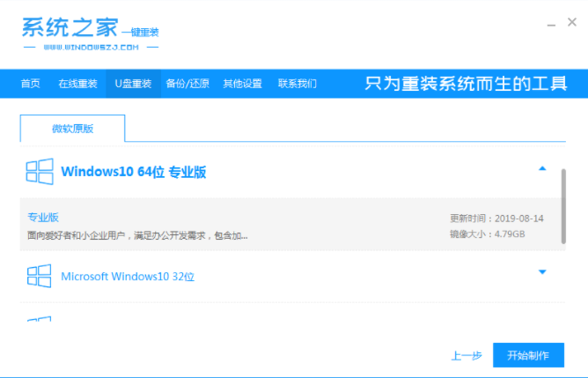
Task: Click the Windows10 64位 Windows logo icon
Action: point(39,172)
